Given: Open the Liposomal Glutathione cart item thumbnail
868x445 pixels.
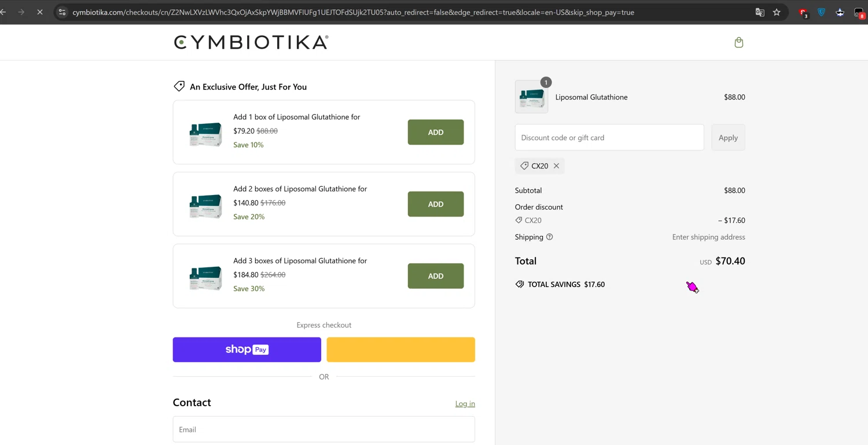Looking at the screenshot, I should [531, 97].
